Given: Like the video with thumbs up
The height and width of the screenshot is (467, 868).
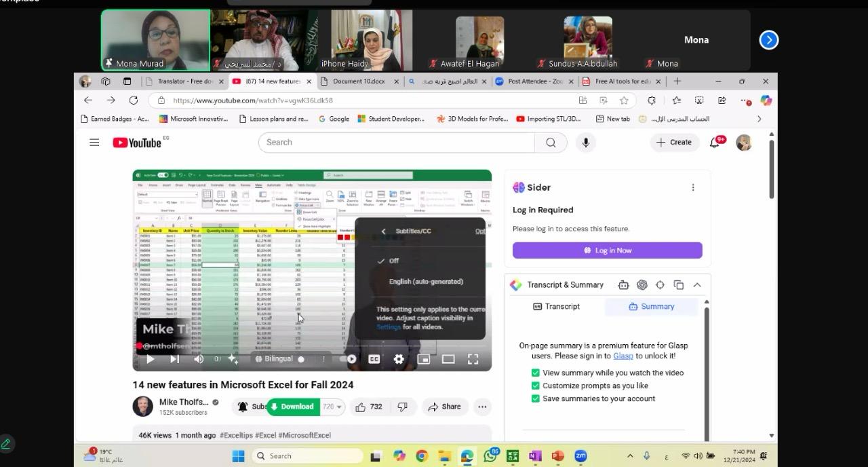Looking at the screenshot, I should coord(369,407).
